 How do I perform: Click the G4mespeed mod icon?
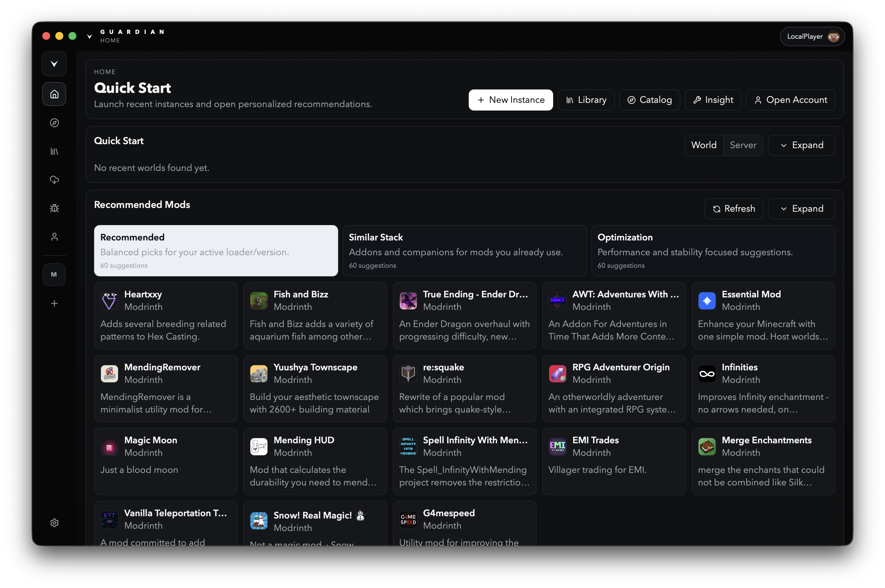pyautogui.click(x=408, y=520)
